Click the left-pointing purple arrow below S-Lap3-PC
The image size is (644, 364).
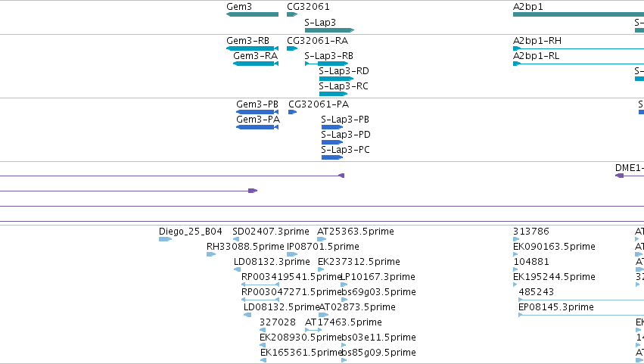click(341, 176)
